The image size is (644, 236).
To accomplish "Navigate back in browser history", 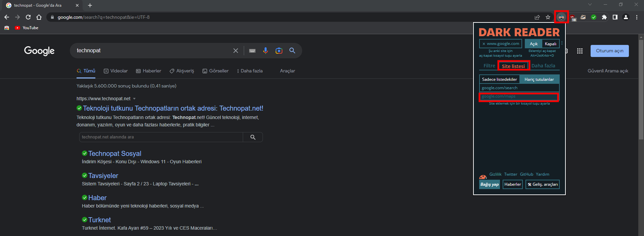I will click(x=7, y=17).
